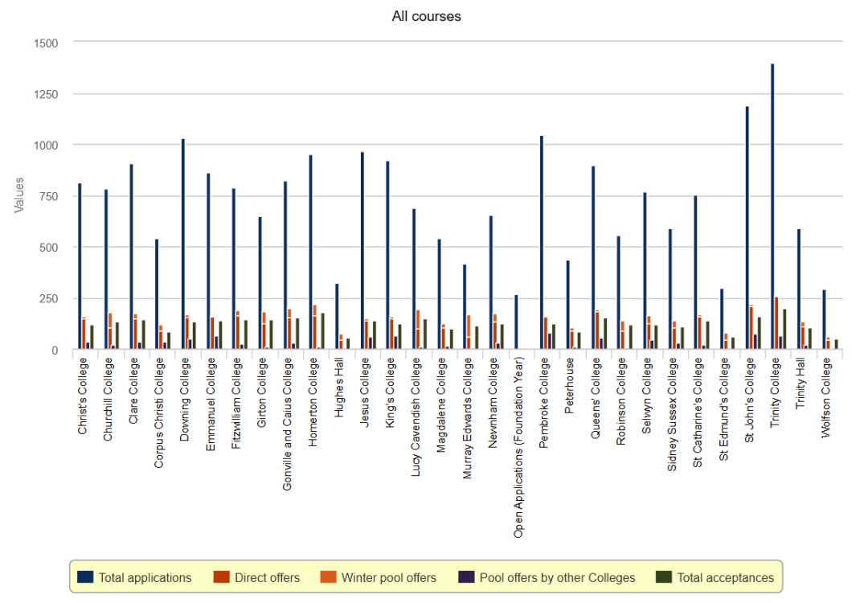Image resolution: width=868 pixels, height=603 pixels.
Task: Click the Pembroke College axis label
Action: click(543, 403)
